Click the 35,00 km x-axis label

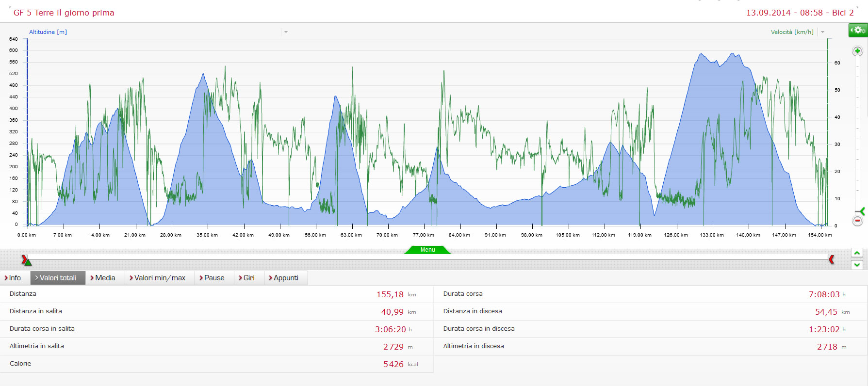pos(207,235)
